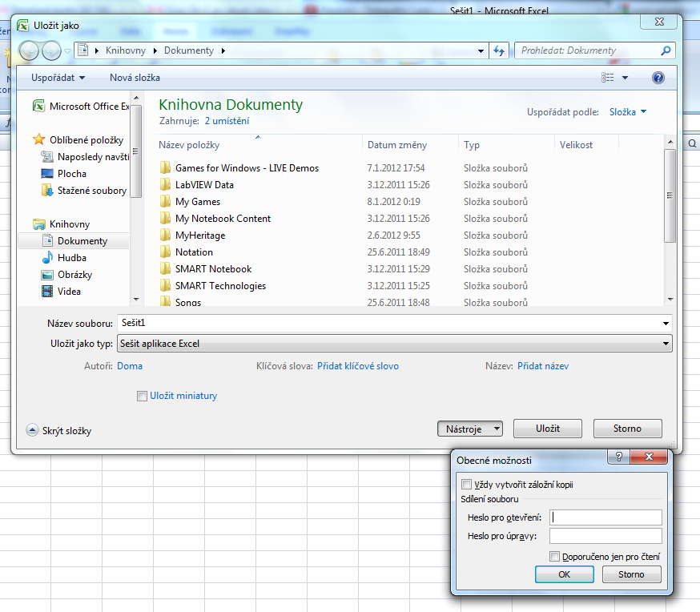
Task: Click the Knihovny library icon
Action: pyautogui.click(x=38, y=224)
